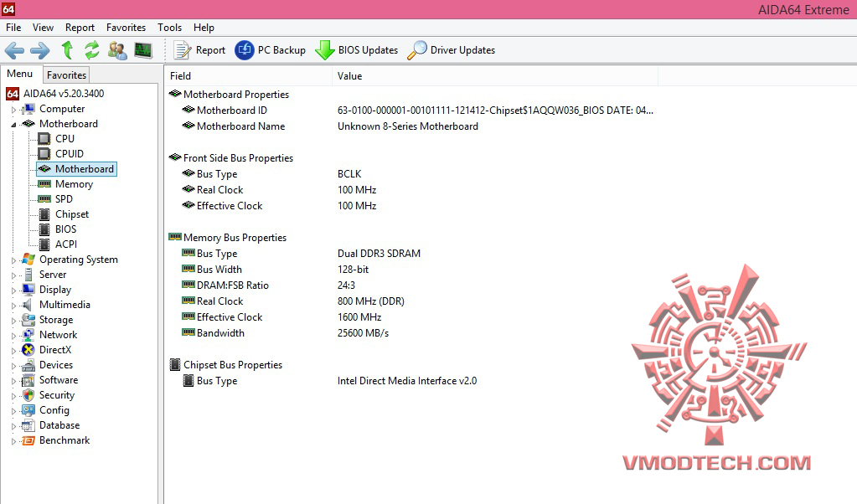Open the system monitor graph icon

(143, 50)
